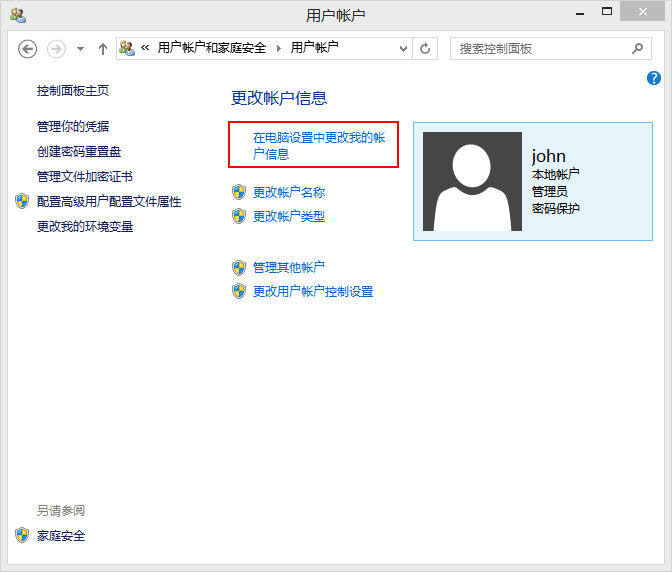The width and height of the screenshot is (672, 572).
Task: Click john's account avatar picture
Action: [x=472, y=182]
